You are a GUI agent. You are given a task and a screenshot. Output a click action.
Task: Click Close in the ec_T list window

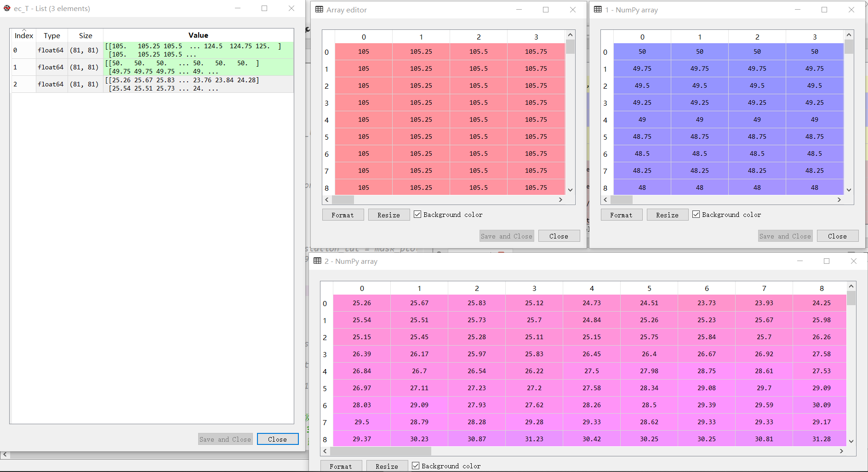(x=278, y=438)
